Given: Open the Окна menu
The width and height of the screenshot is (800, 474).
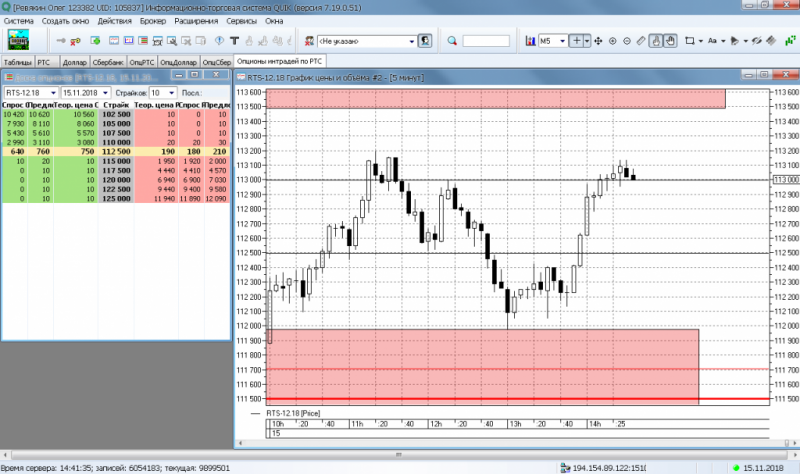Looking at the screenshot, I should click(x=274, y=21).
